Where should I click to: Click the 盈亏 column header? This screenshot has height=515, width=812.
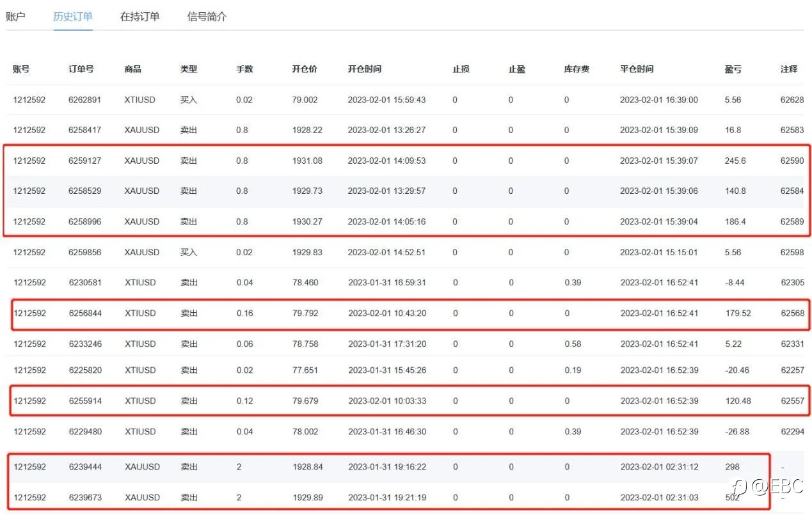click(733, 69)
